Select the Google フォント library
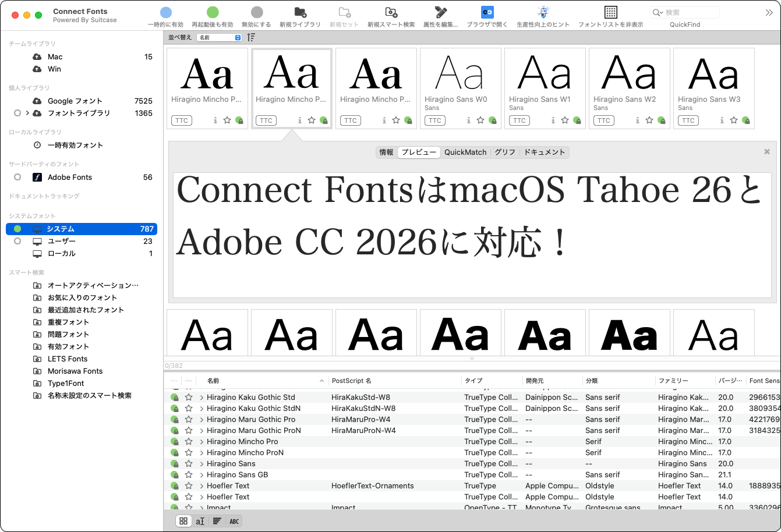 [82, 101]
